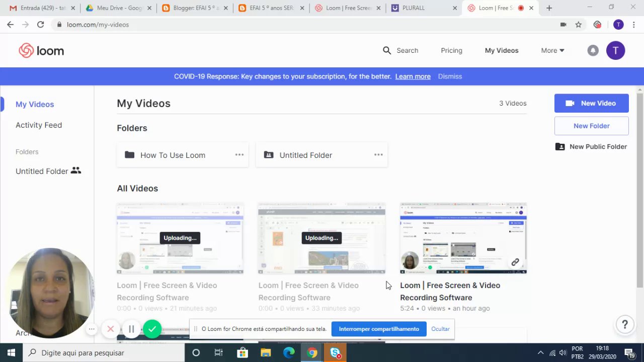
Task: Finish recording with the green checkmark
Action: [152, 329]
